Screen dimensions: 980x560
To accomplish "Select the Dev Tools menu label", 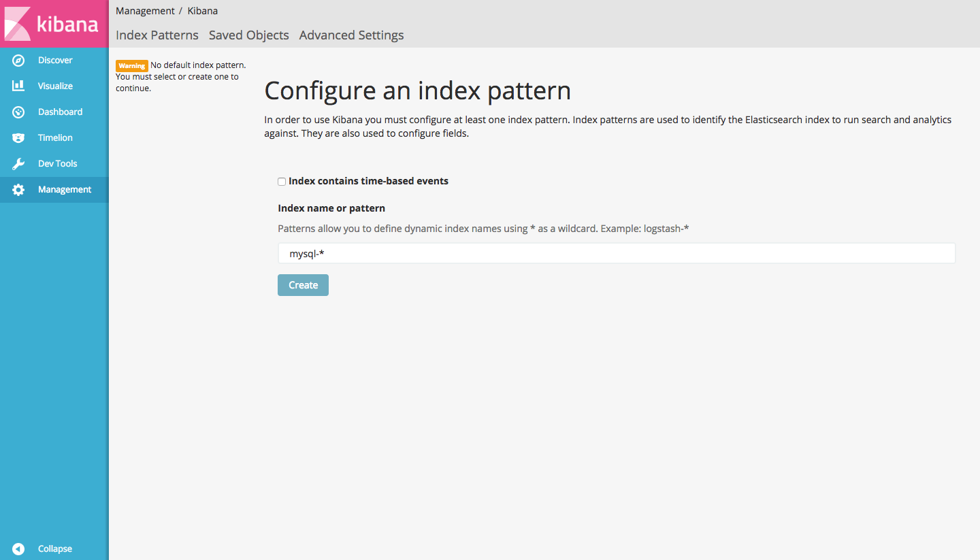I will point(57,164).
